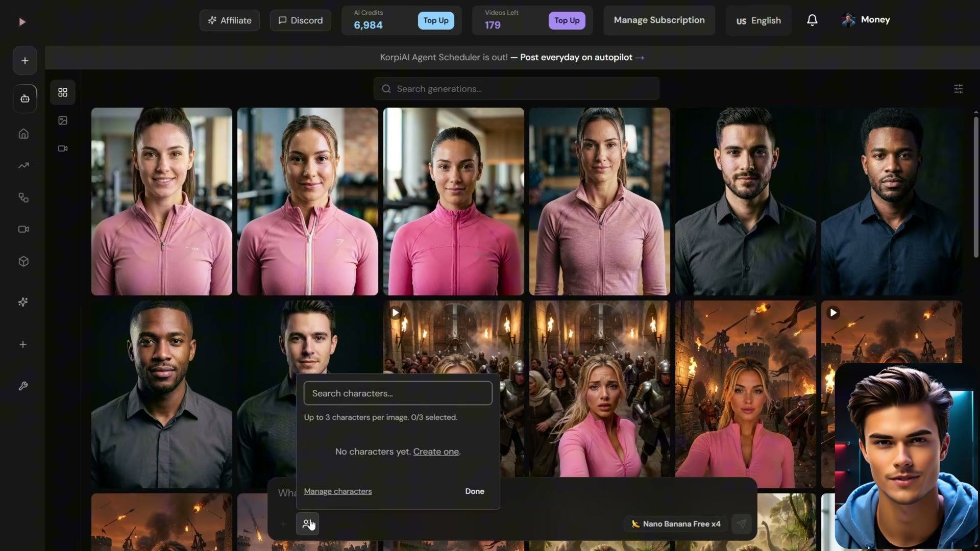Open Manage characters link
Screen dimensions: 980x551
coord(338,491)
